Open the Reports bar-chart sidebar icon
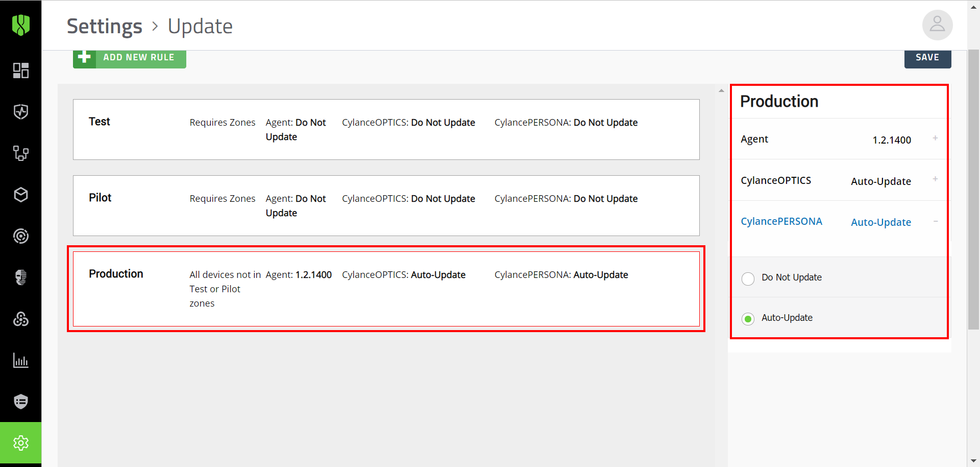 click(21, 360)
